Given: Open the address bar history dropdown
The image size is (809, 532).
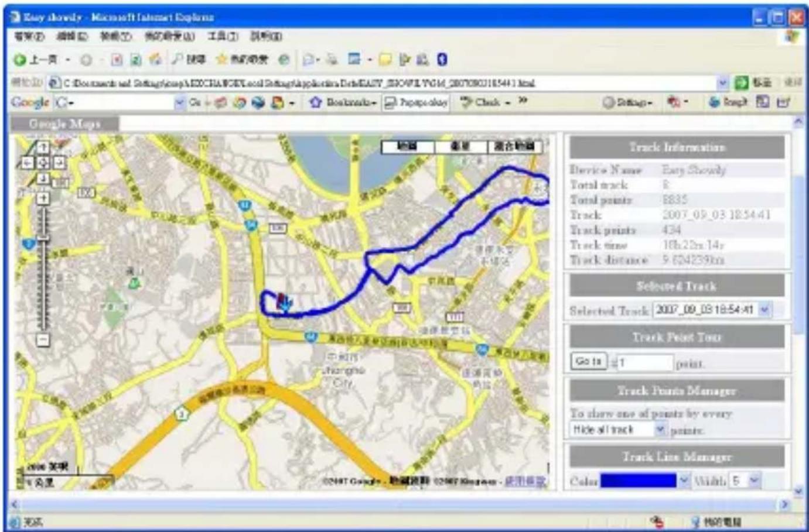Looking at the screenshot, I should point(723,83).
